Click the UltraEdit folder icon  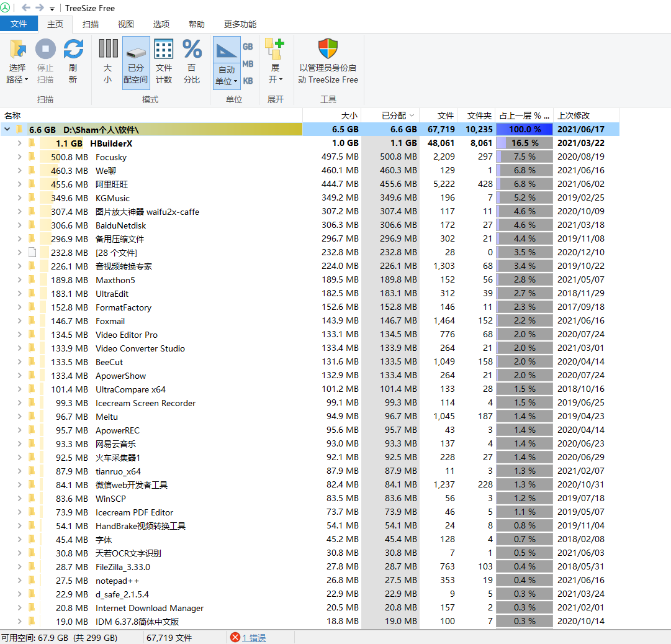32,293
